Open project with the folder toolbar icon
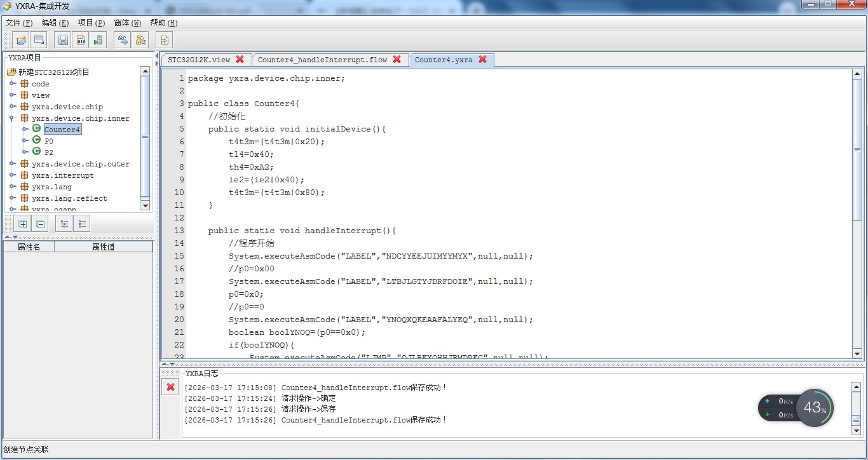The image size is (868, 460). (21, 40)
